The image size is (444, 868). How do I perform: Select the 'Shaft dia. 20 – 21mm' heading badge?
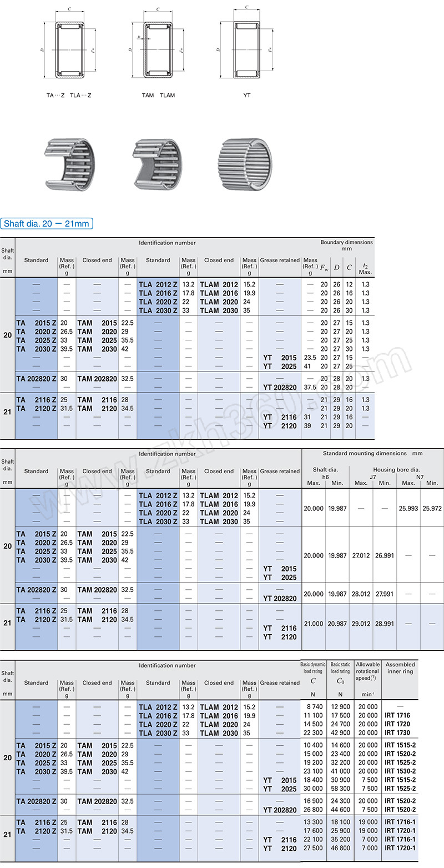click(x=46, y=224)
